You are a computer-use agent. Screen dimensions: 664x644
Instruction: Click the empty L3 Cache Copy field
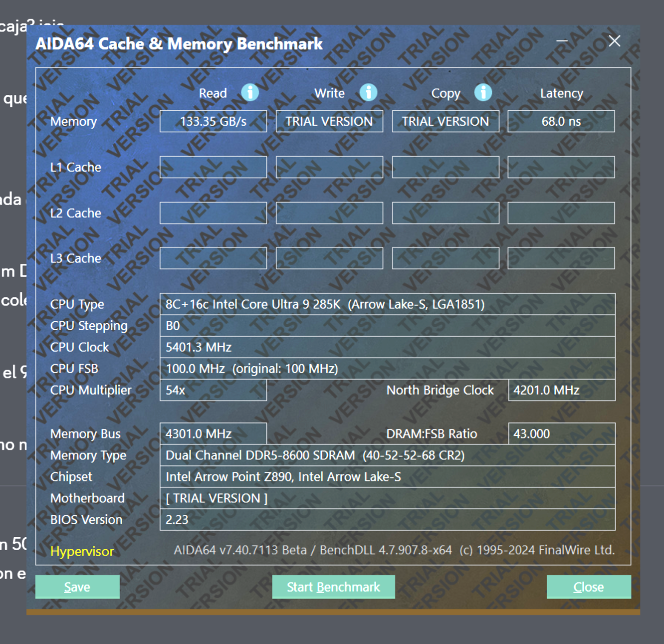point(445,258)
